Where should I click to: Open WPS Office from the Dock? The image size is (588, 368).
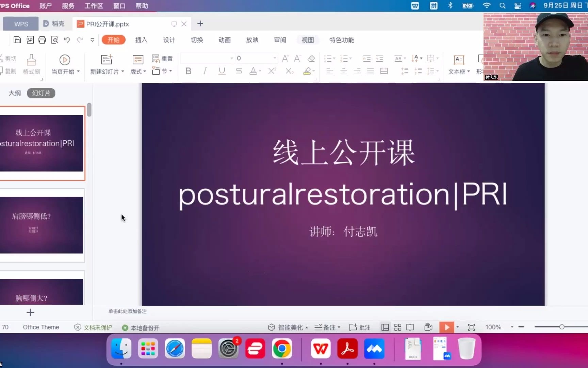(x=321, y=349)
